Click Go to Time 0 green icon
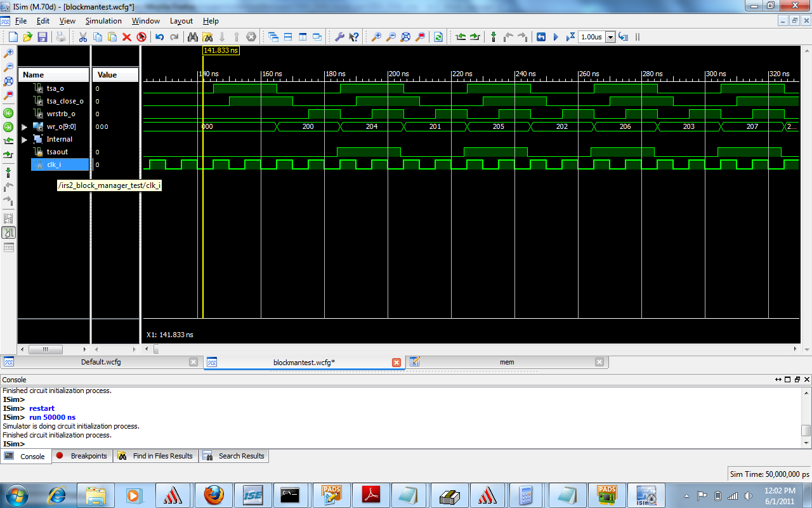The image size is (812, 508). [8, 113]
